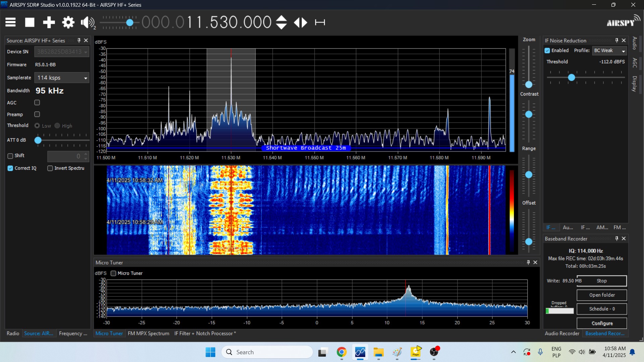Uncheck Correct IQ
The width and height of the screenshot is (644, 362).
pyautogui.click(x=10, y=168)
